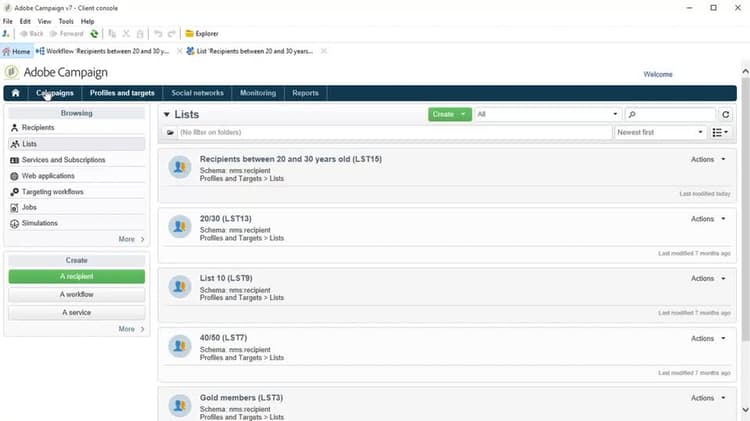
Task: Switch to Social networks tab
Action: pos(198,93)
